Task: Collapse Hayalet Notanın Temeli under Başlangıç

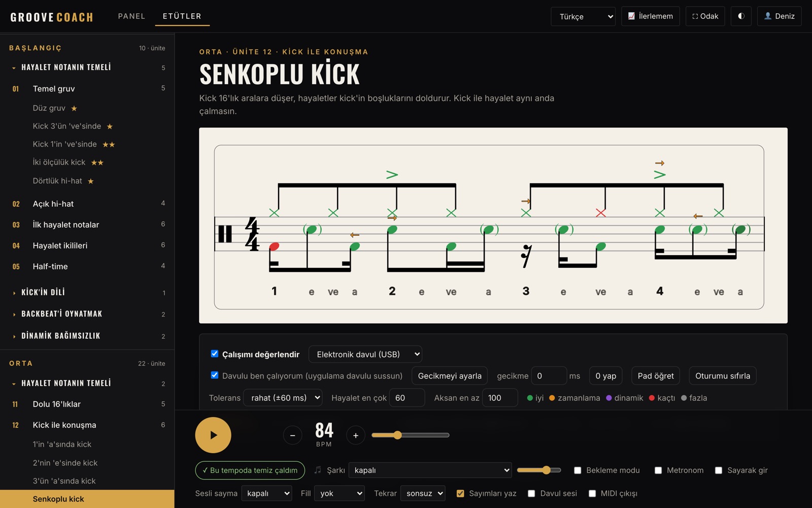Action: [87, 68]
